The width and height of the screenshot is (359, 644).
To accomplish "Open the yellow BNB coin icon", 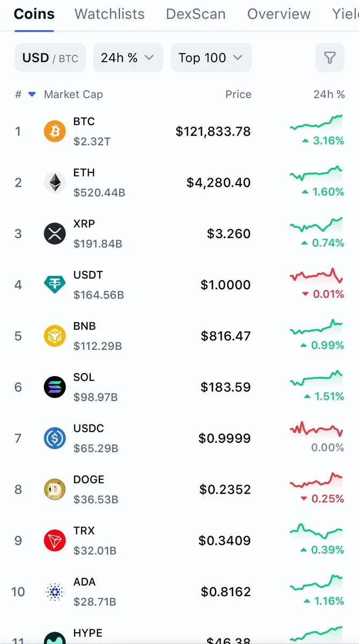I will (55, 336).
